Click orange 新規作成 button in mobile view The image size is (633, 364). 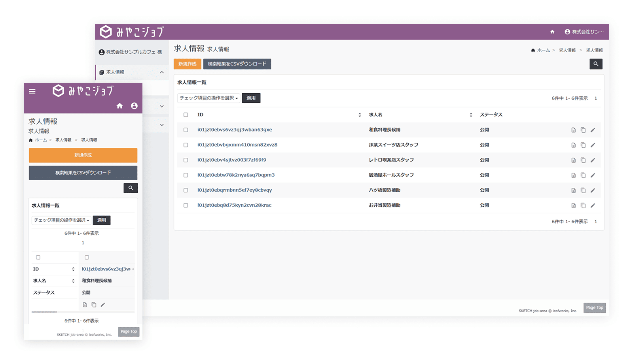tap(83, 155)
